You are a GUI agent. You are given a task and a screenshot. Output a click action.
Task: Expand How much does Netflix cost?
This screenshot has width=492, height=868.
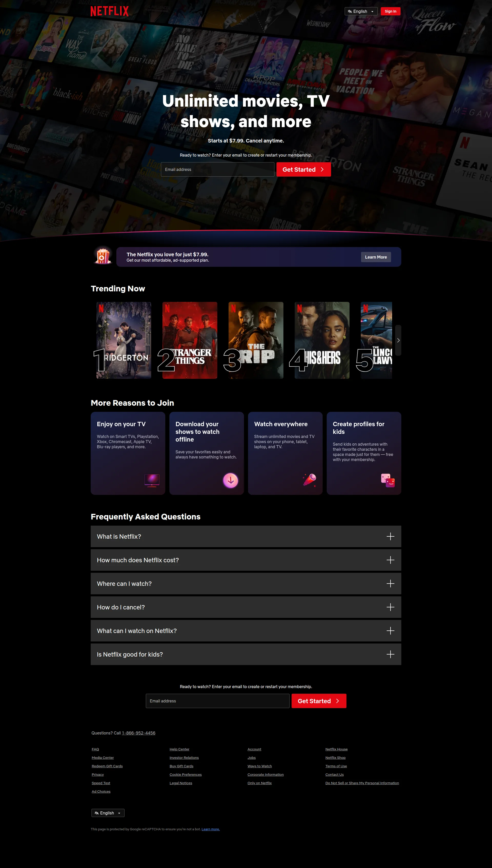(x=246, y=560)
